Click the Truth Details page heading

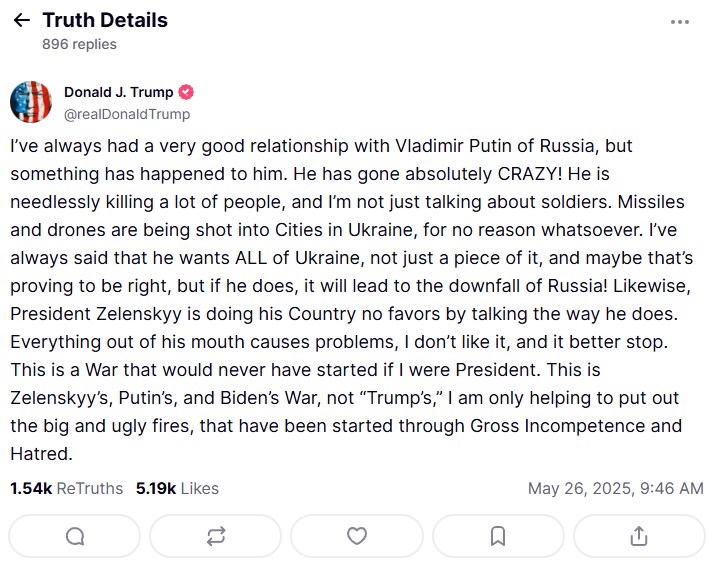[105, 20]
